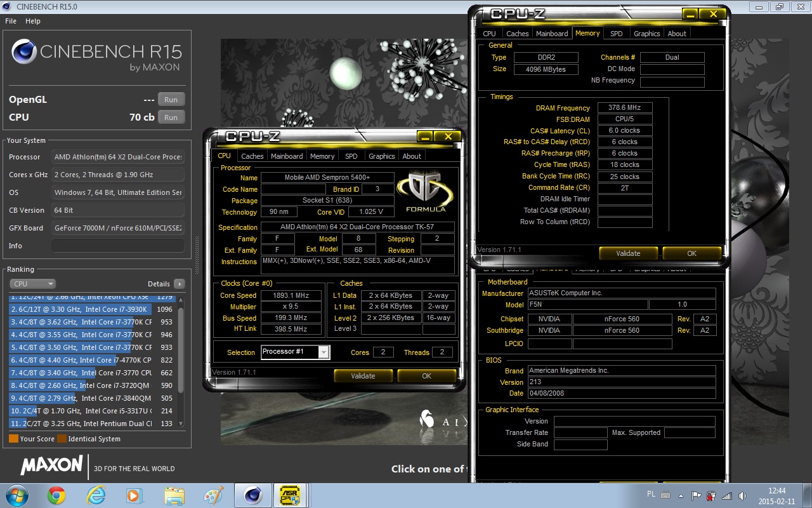Screen dimensions: 812x508
Task: Open the CPU ranking type dropdown
Action: [x=32, y=284]
